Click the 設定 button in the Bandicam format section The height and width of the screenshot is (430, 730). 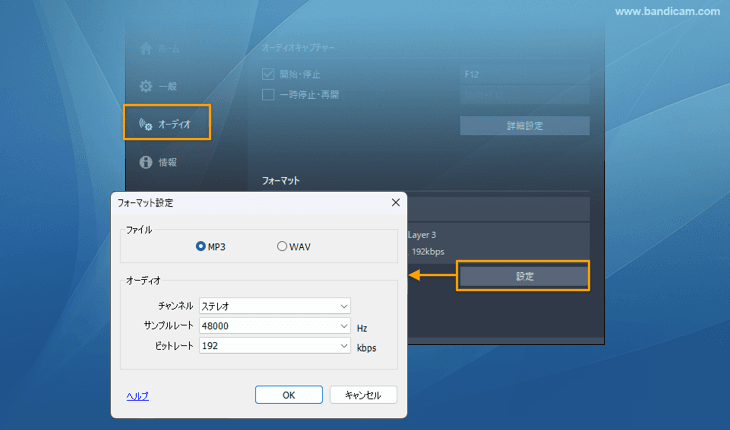(524, 276)
